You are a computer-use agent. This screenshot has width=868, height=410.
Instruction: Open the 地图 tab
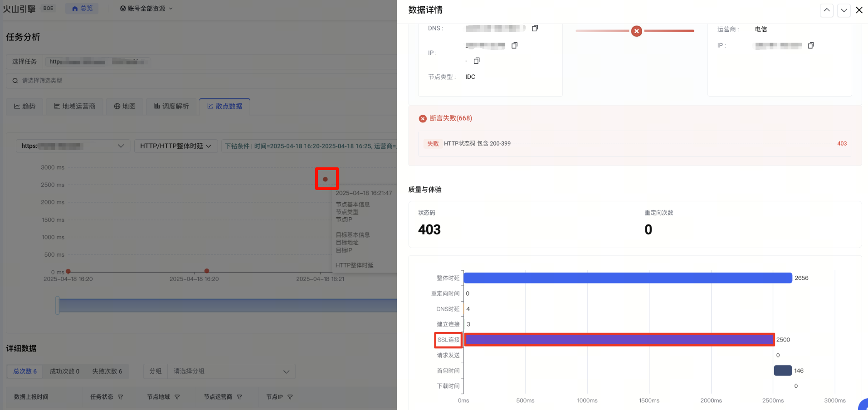click(x=125, y=106)
